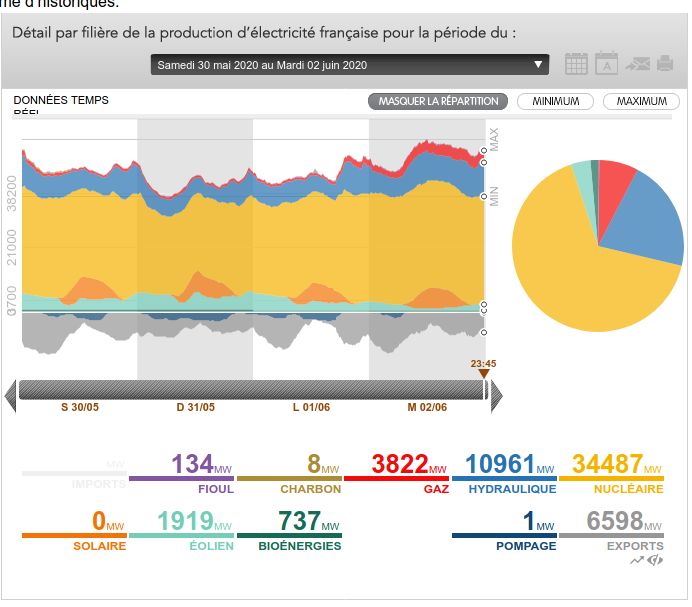This screenshot has width=692, height=607.
Task: Share the chart via the envelope icon
Action: click(x=637, y=64)
